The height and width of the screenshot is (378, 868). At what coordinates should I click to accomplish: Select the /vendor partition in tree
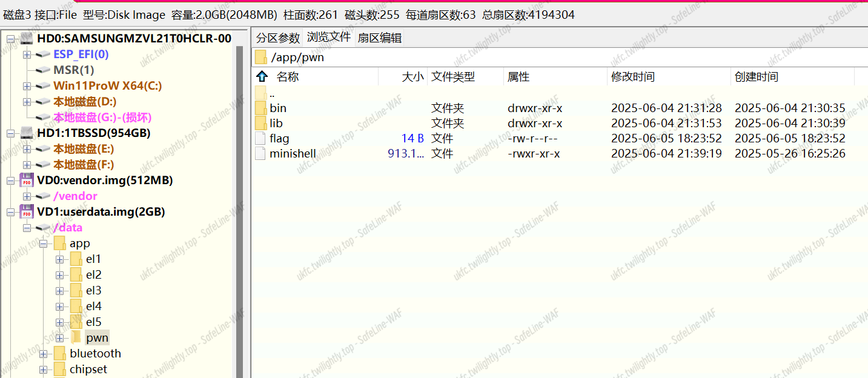75,196
